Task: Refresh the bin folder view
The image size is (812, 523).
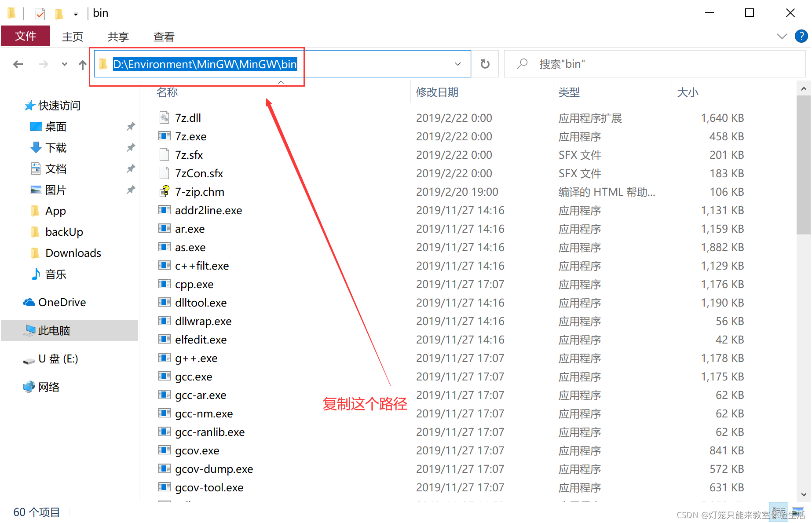Action: point(485,64)
